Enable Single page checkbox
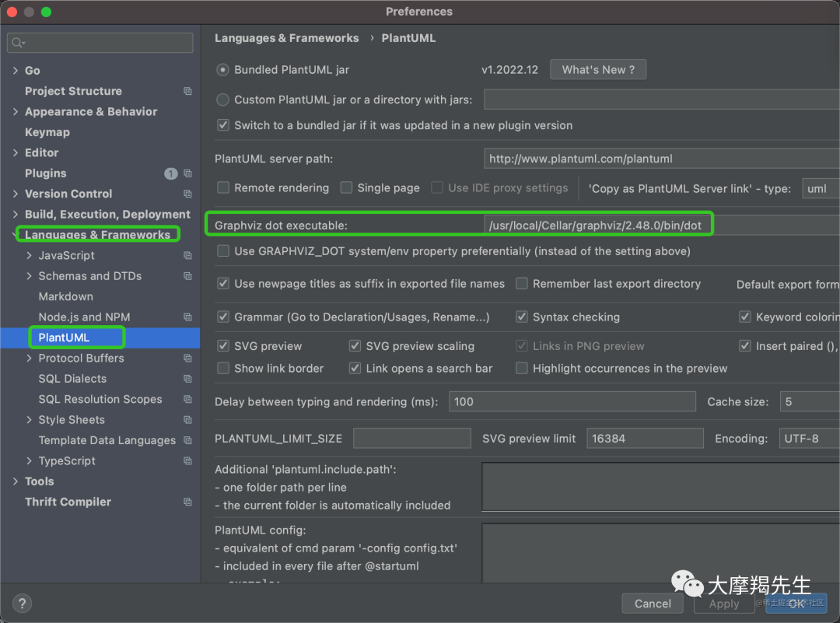Screen dimensions: 840x623 (x=347, y=187)
